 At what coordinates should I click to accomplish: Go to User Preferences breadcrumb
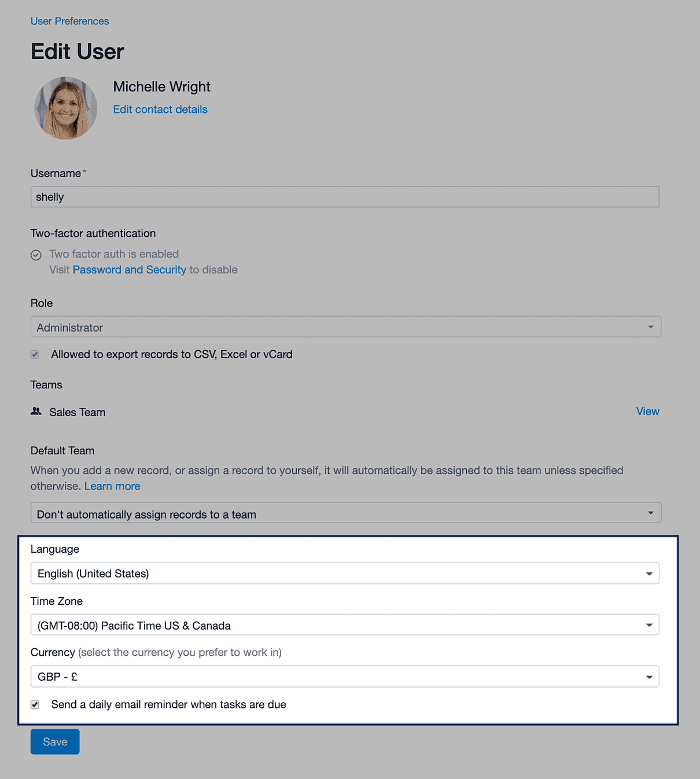point(69,21)
